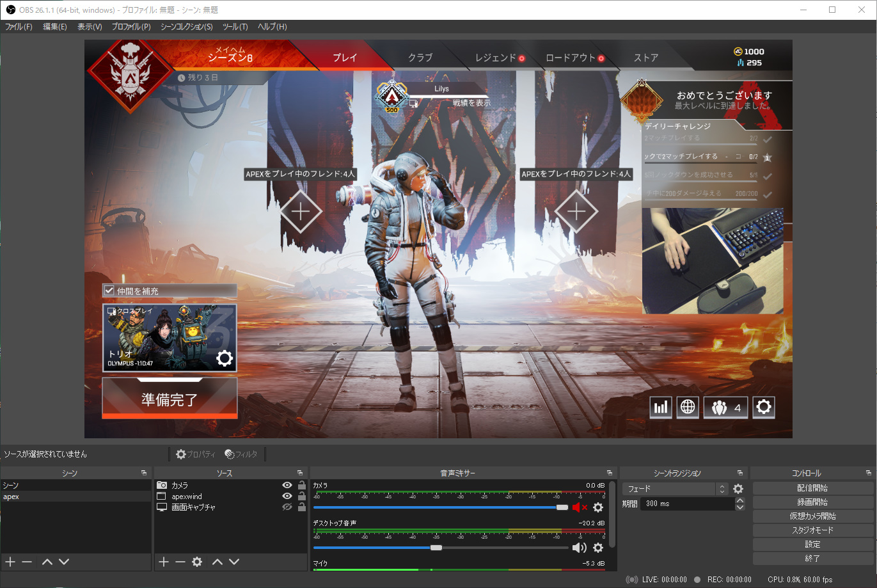Viewport: 877px width, 588px height.
Task: Open transition properties gear beside フェード
Action: point(738,489)
